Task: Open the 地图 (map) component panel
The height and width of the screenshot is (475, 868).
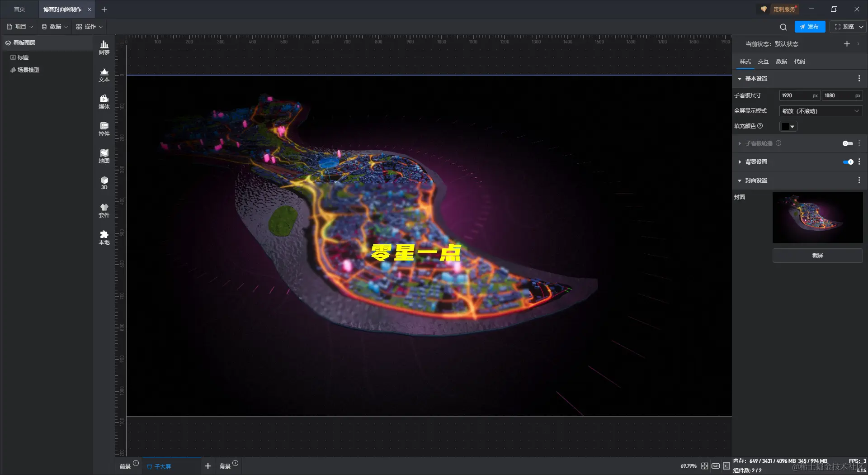Action: click(x=104, y=156)
